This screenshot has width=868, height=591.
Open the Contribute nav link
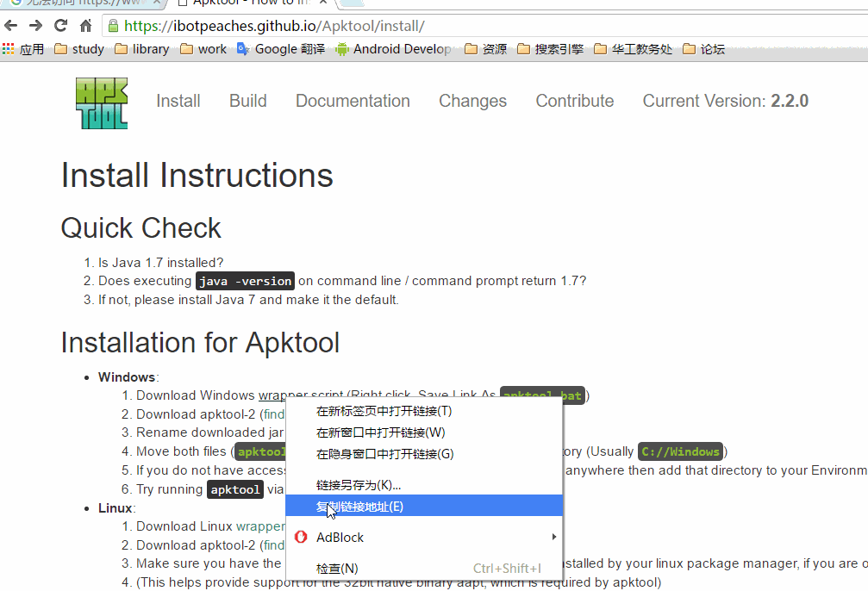pyautogui.click(x=575, y=101)
